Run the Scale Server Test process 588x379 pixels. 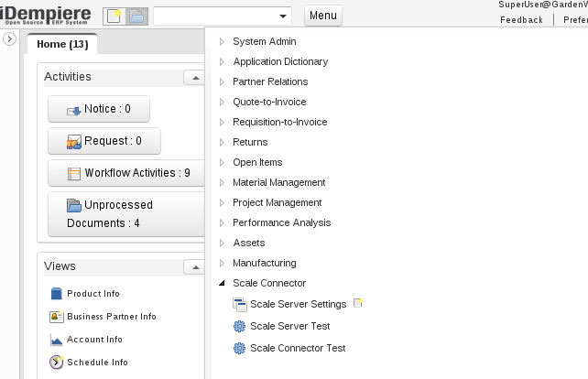coord(289,326)
